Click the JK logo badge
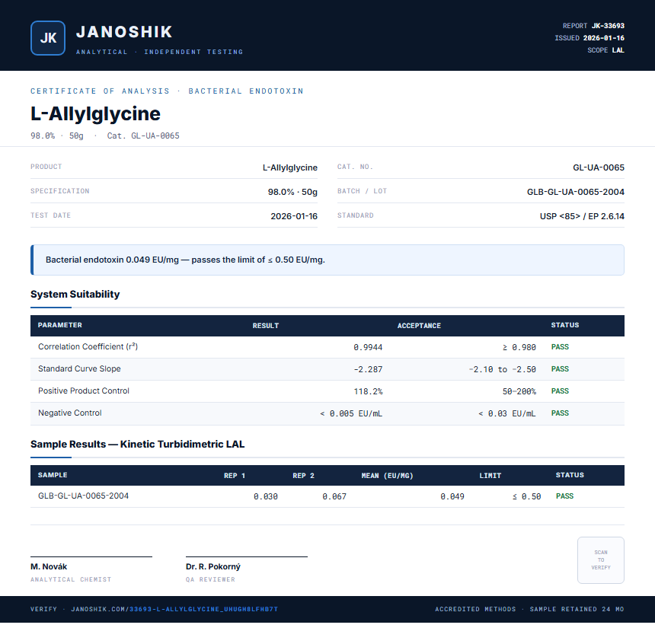This screenshot has width=655, height=644. pos(48,38)
